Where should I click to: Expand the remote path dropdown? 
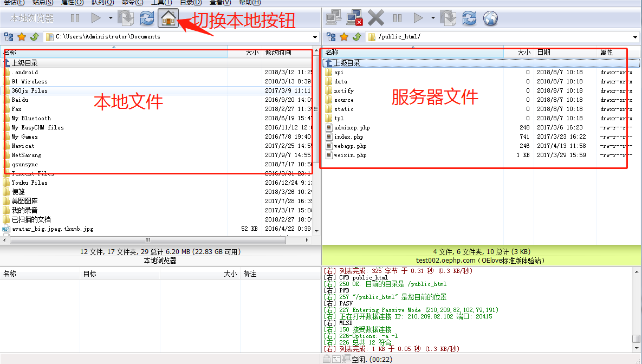coord(635,37)
